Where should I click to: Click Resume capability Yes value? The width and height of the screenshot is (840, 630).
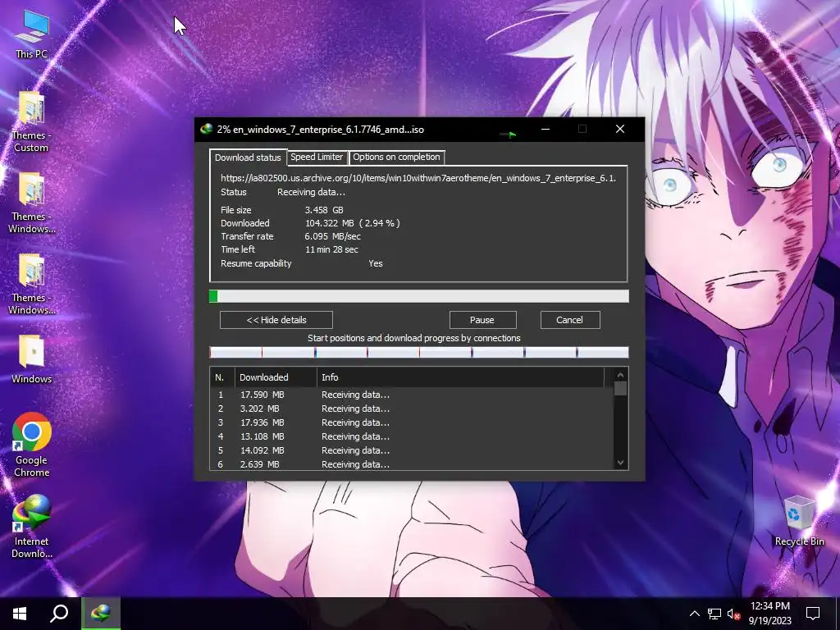(x=376, y=263)
